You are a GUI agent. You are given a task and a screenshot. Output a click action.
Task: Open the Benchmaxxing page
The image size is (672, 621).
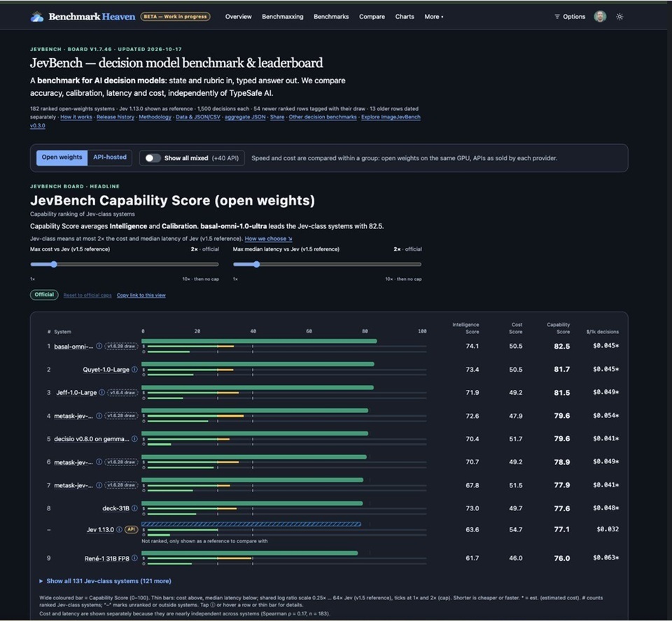click(282, 17)
